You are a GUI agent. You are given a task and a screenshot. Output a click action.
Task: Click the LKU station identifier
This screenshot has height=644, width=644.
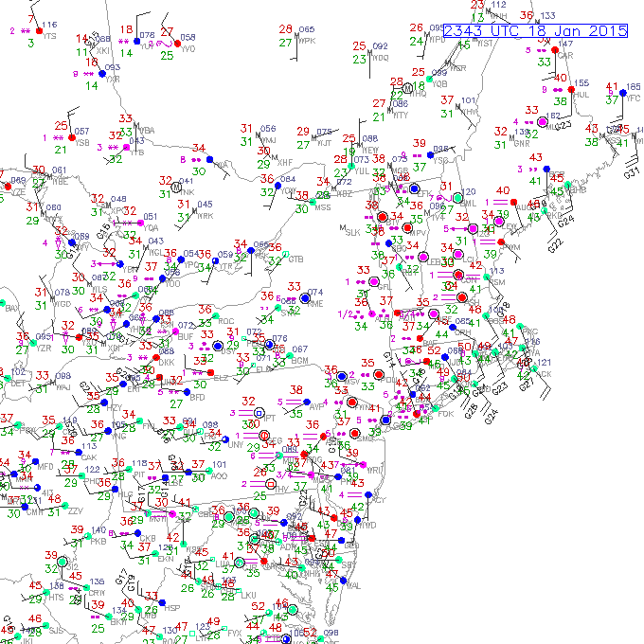248,595
